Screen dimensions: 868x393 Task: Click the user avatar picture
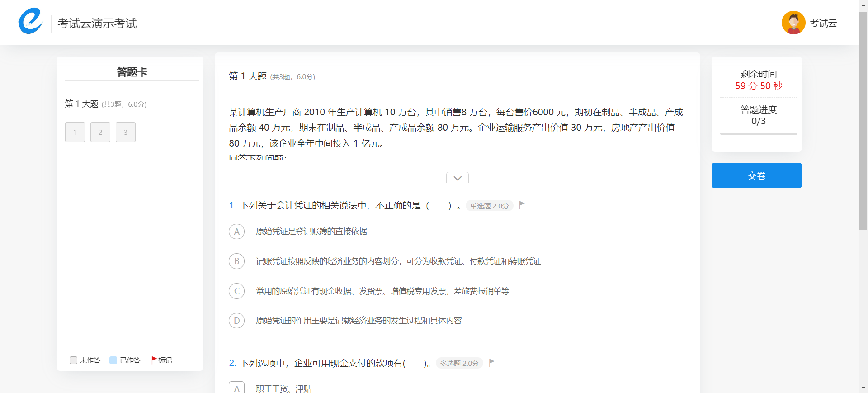(x=793, y=23)
